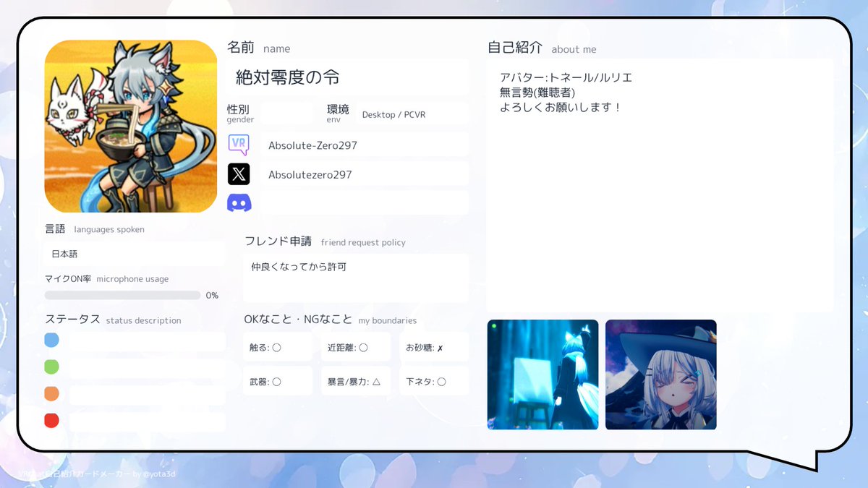This screenshot has width=868, height=488.
Task: Select the フレンド申請 policy section
Action: (355, 278)
